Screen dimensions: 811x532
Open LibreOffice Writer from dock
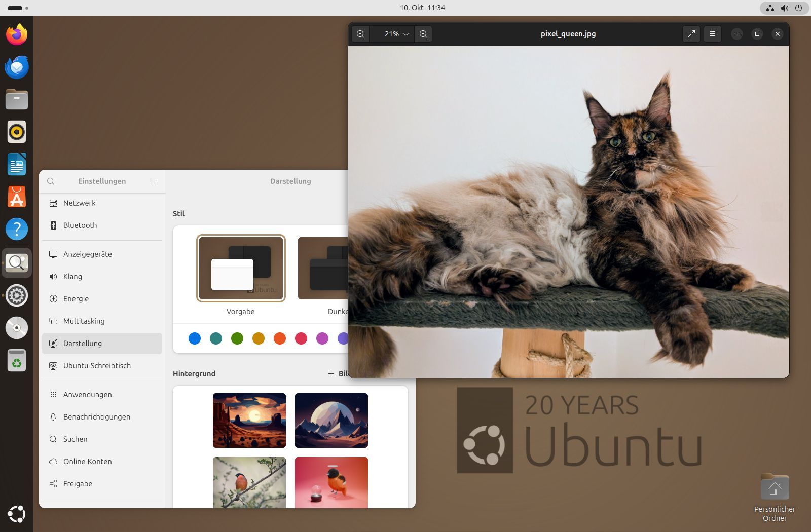17,164
